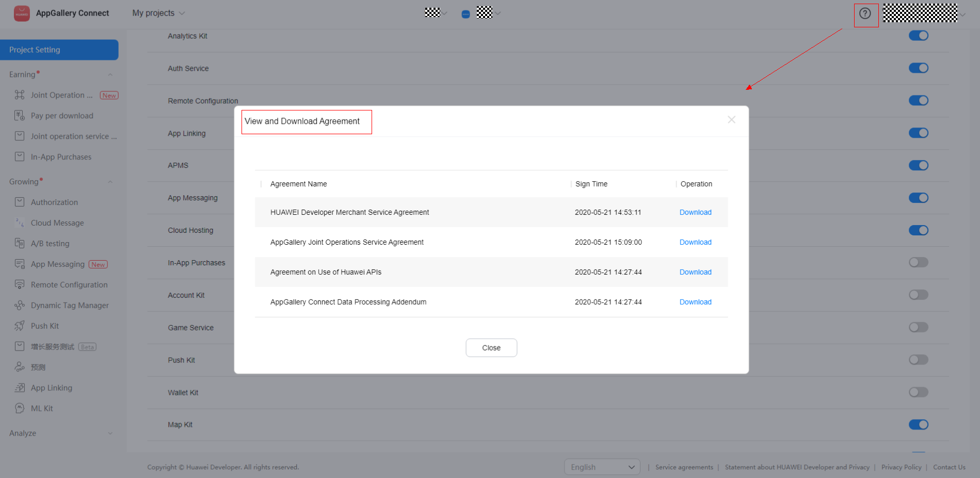Image resolution: width=980 pixels, height=478 pixels.
Task: Open the English language dropdown
Action: tap(602, 467)
